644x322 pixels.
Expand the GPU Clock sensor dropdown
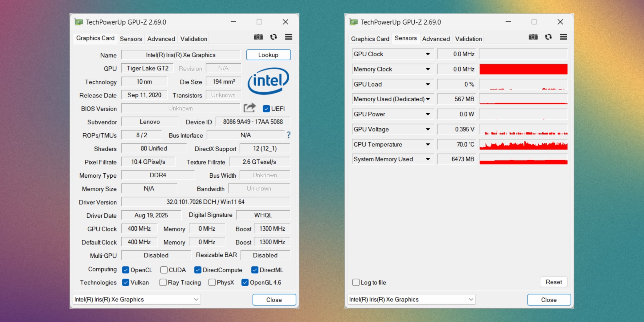428,54
